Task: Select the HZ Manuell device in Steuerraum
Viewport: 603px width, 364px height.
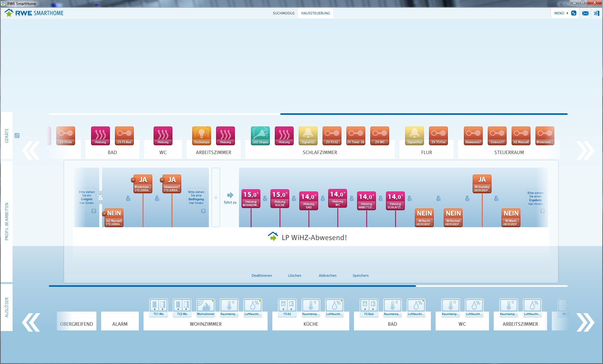Action: point(521,136)
